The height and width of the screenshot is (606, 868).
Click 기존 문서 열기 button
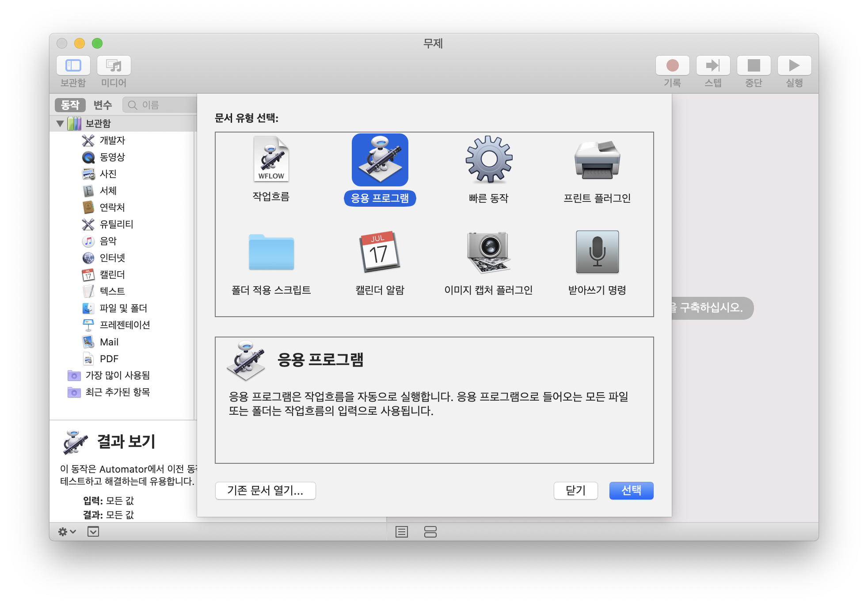[x=265, y=490]
